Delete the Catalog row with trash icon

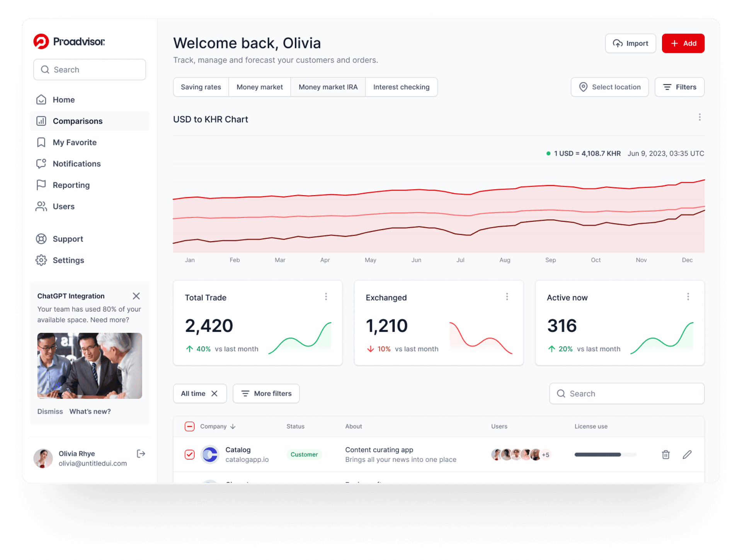tap(665, 454)
